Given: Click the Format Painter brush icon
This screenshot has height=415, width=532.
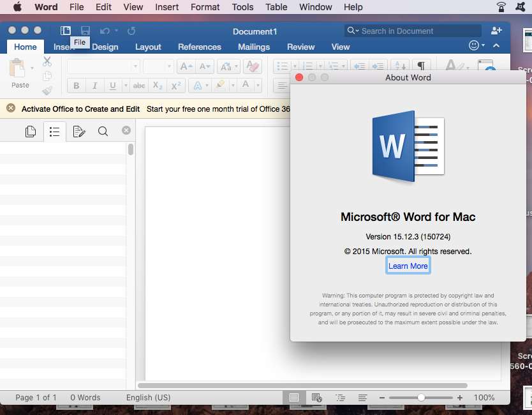Looking at the screenshot, I should [x=47, y=91].
